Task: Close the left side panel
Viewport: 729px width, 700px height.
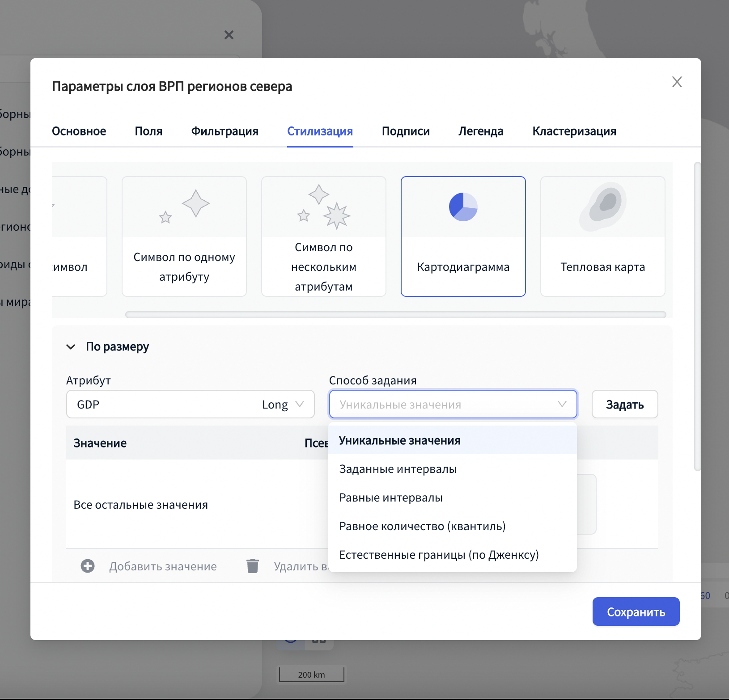Action: pos(229,35)
